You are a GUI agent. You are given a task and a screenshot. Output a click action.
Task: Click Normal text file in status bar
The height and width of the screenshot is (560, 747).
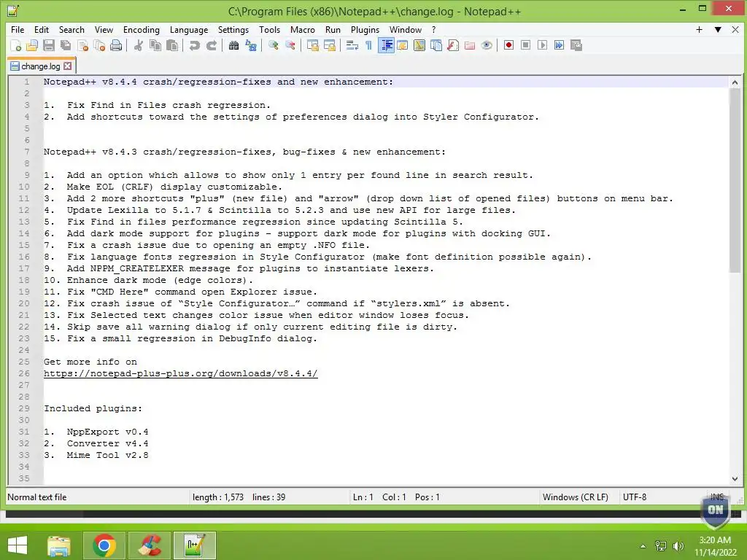[x=37, y=497]
